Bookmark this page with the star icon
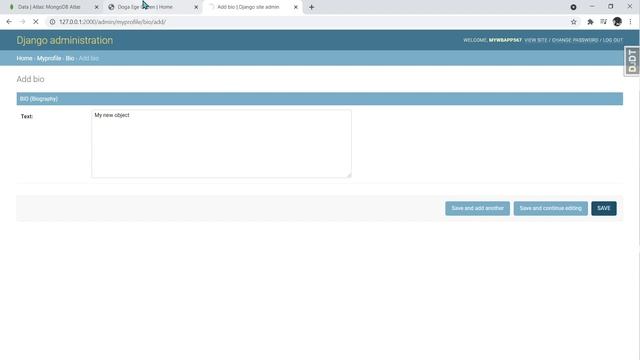640x360 pixels. [573, 22]
